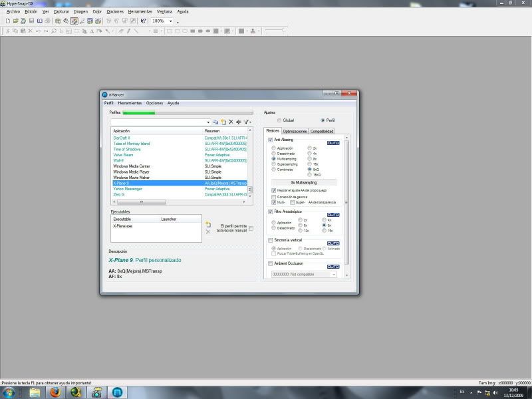This screenshot has height=399, width=532.
Task: Click the line-width slider in the HyperSnap drawing toolbar
Action: click(275, 31)
